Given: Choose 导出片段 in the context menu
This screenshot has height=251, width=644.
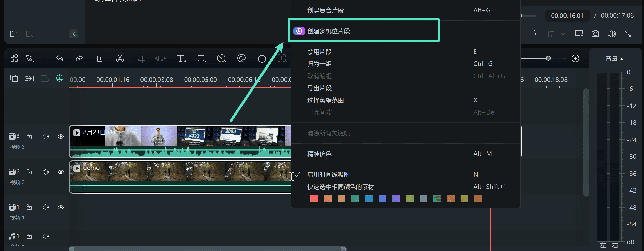Looking at the screenshot, I should coord(319,88).
